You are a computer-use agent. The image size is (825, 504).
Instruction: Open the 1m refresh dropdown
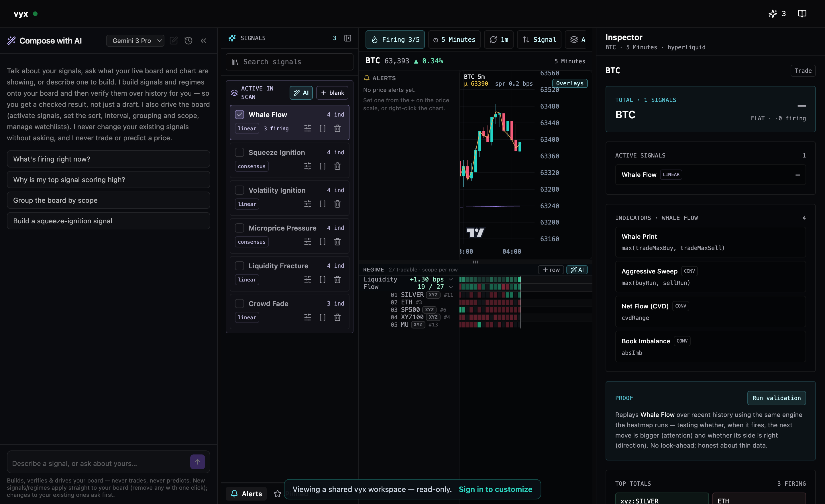(498, 40)
